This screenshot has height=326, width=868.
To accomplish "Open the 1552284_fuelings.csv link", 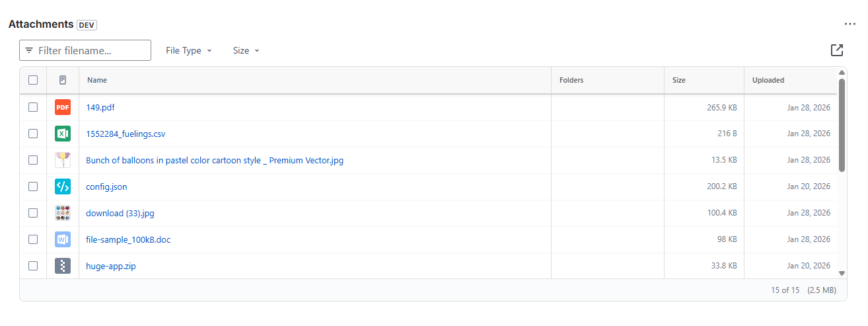I will 126,134.
